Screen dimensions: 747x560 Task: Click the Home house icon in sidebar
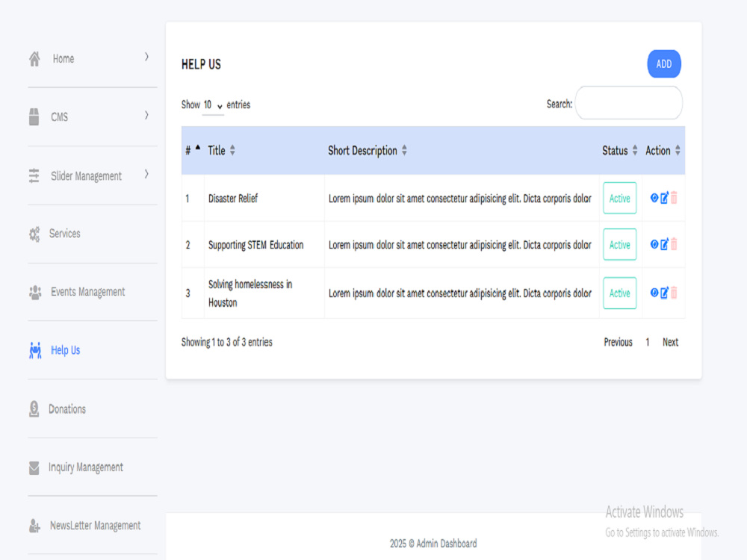(x=34, y=59)
